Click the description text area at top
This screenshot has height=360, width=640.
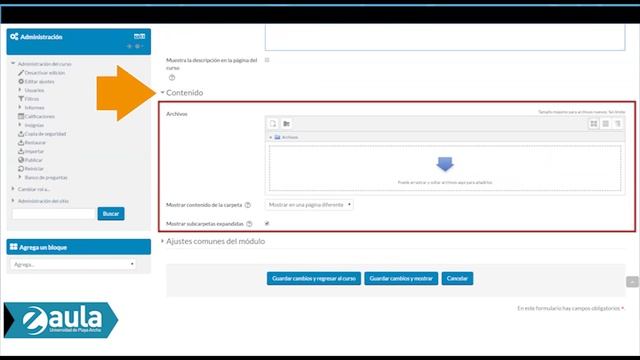(445, 38)
